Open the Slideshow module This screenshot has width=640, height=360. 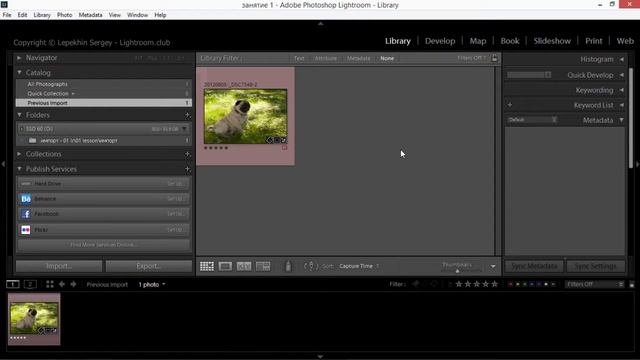[x=552, y=41]
